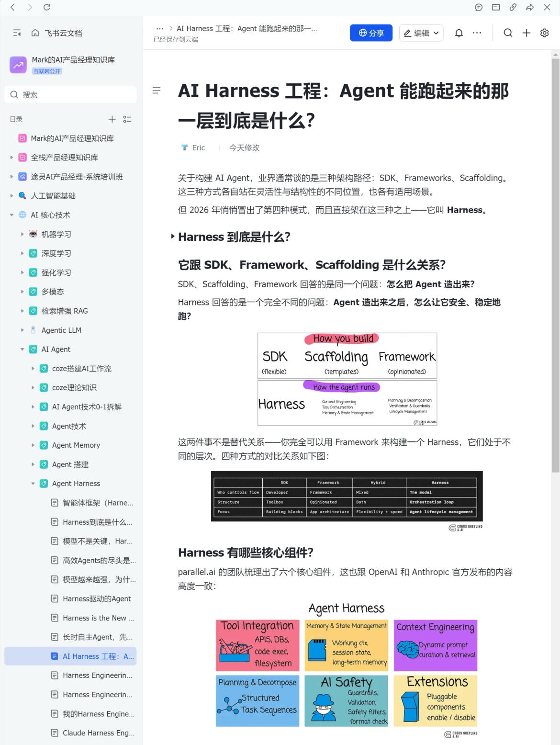
Task: Go back with the back arrow
Action: point(13,7)
